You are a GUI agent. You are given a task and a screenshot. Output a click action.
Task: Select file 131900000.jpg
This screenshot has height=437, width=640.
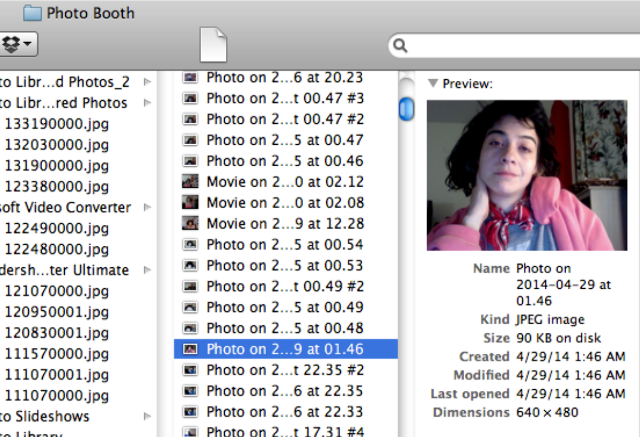tap(56, 166)
